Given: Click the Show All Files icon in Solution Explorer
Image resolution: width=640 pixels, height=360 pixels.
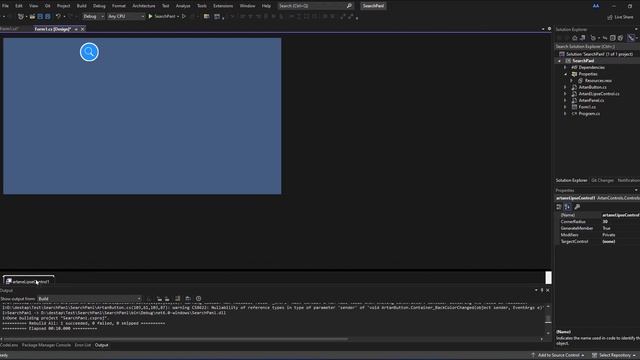Looking at the screenshot, I should 620,38.
